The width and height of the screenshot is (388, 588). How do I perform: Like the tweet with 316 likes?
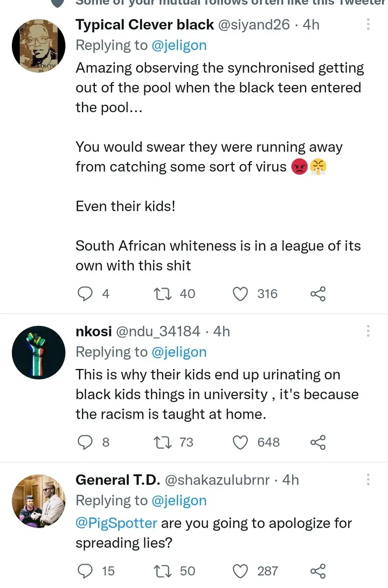coord(240,294)
